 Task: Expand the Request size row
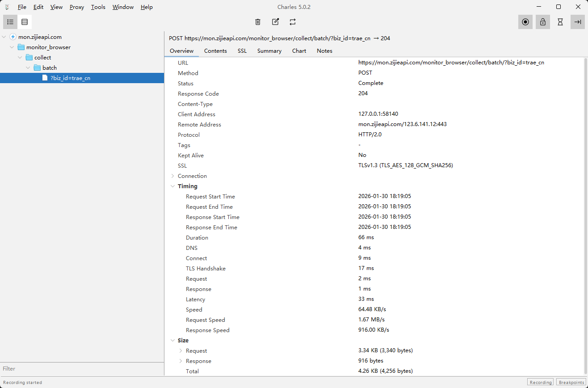point(181,351)
